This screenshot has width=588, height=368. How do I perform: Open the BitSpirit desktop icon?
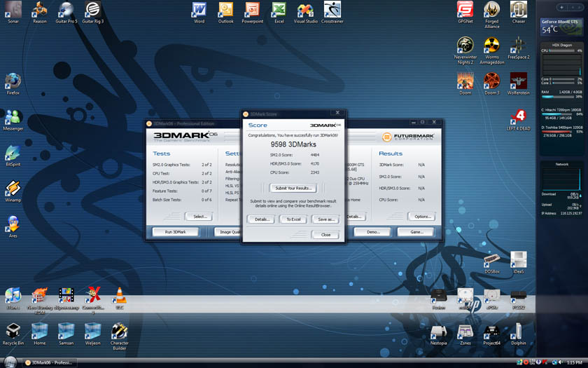coord(13,155)
